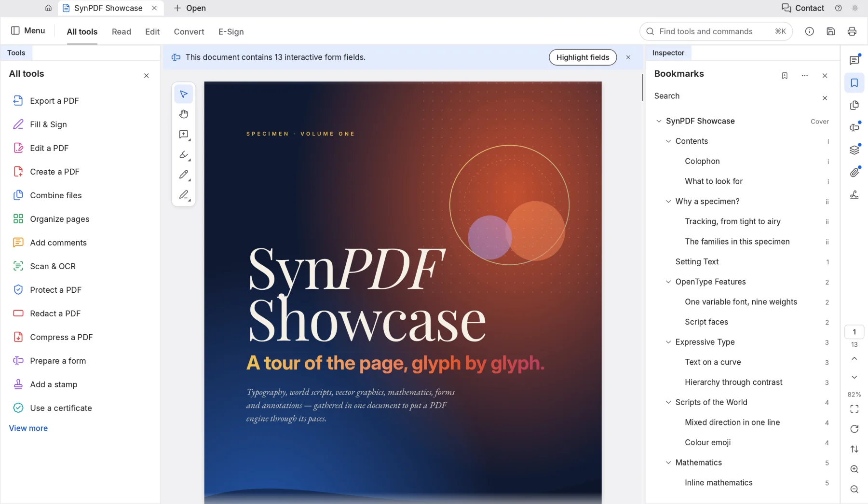Viewport: 868px width, 504px height.
Task: Open a new file with Open
Action: [190, 8]
